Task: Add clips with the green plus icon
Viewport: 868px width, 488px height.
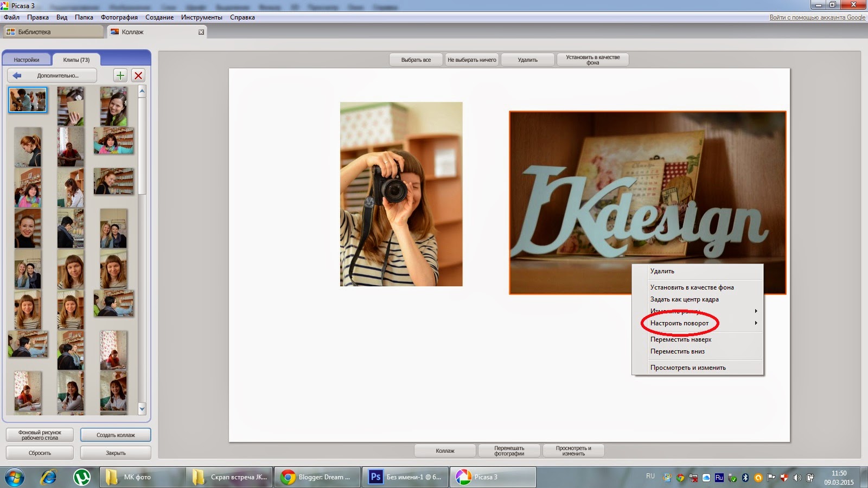Action: (x=120, y=75)
